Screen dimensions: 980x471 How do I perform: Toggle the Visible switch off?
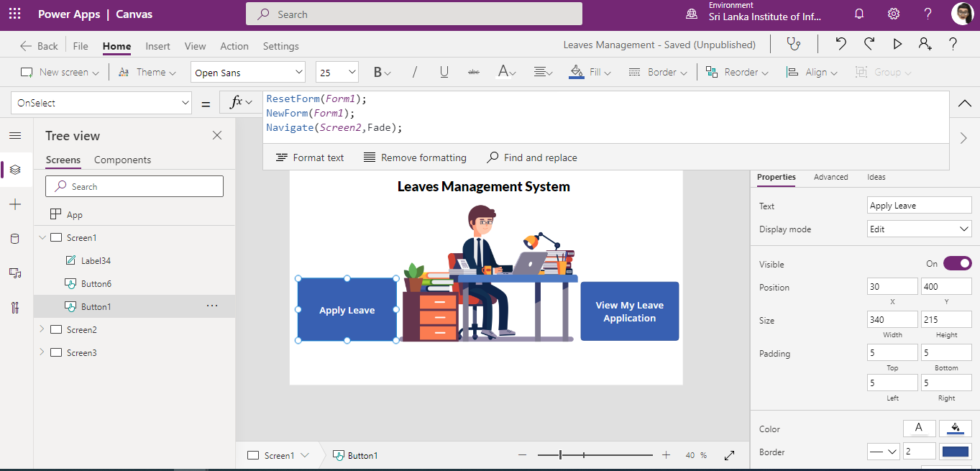(957, 264)
